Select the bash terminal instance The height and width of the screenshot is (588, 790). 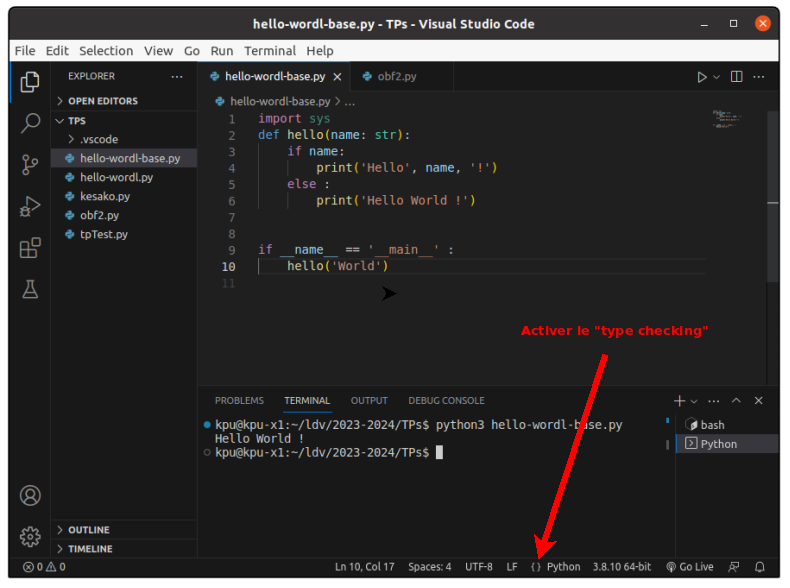[727, 425]
